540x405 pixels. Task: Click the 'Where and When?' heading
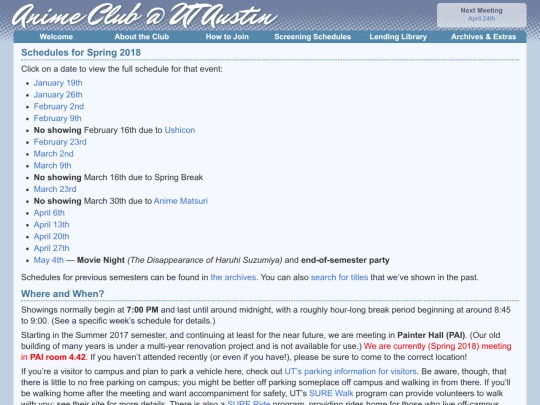tap(62, 294)
